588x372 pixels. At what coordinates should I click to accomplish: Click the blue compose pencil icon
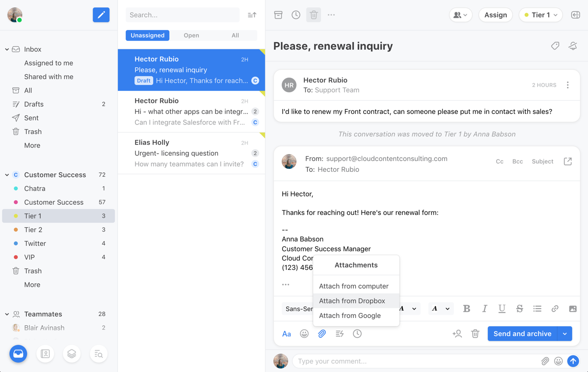[x=101, y=15]
